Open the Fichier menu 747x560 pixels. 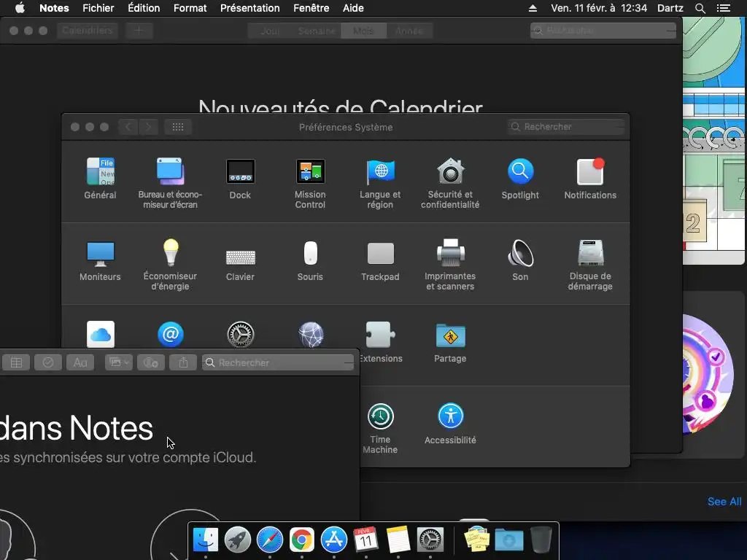[98, 8]
